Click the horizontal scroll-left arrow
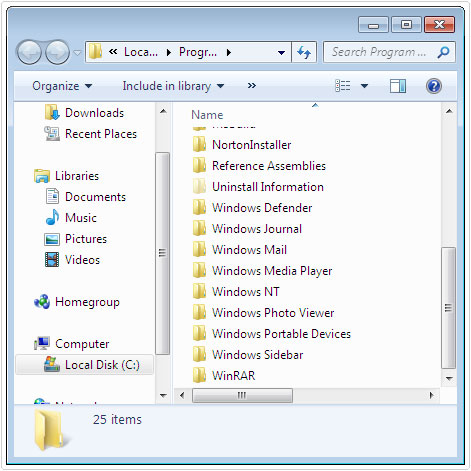 182,395
